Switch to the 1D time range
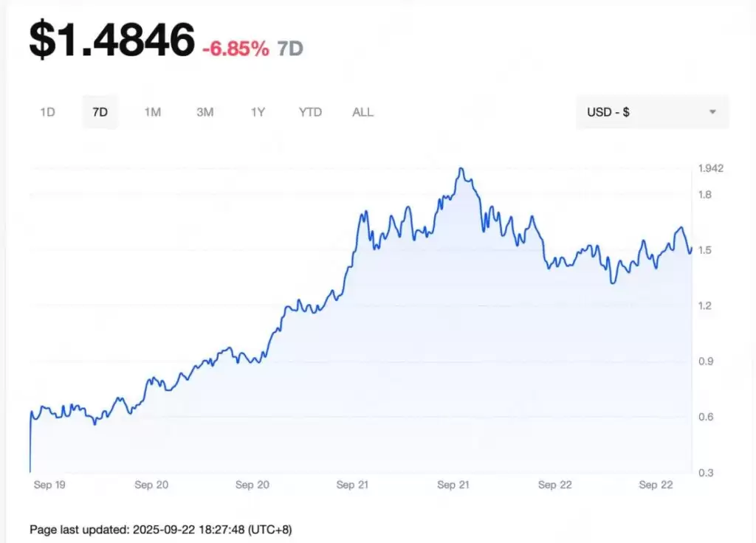This screenshot has width=756, height=543. click(x=48, y=112)
